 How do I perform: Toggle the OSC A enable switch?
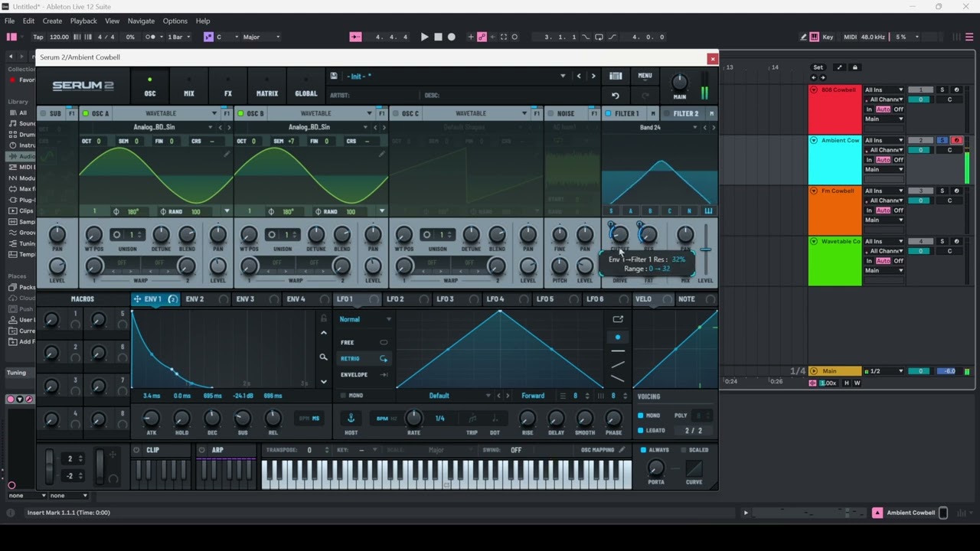[86, 113]
